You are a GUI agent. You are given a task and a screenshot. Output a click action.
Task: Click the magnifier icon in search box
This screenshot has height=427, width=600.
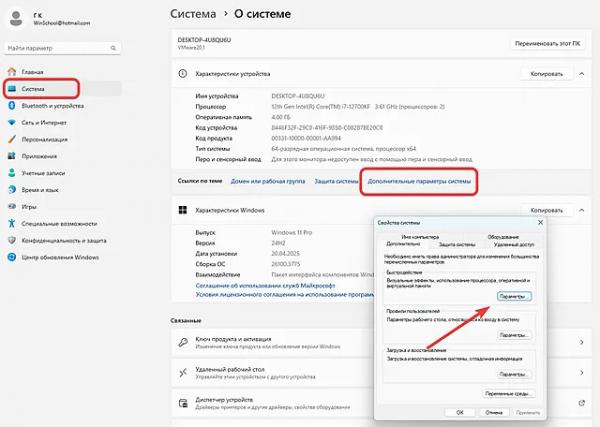(x=113, y=48)
